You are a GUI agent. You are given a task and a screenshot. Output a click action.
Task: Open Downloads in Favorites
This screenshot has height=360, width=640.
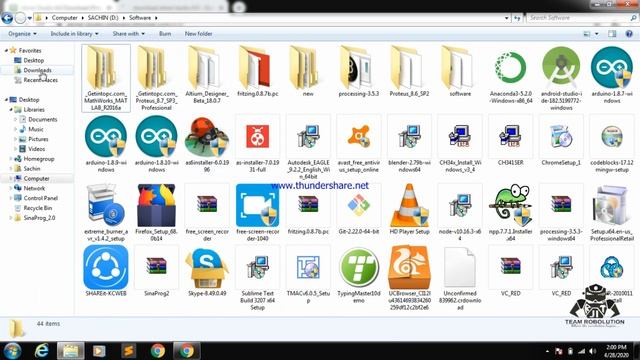(37, 70)
